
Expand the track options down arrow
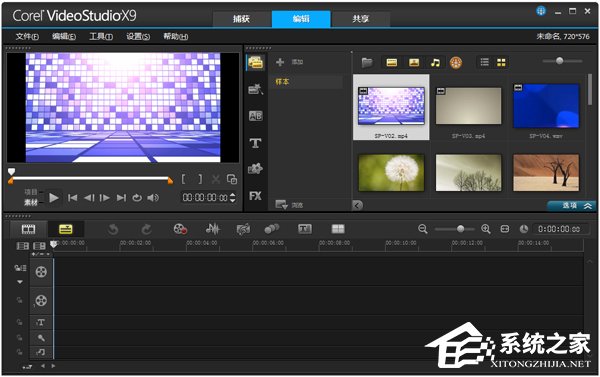20,282
